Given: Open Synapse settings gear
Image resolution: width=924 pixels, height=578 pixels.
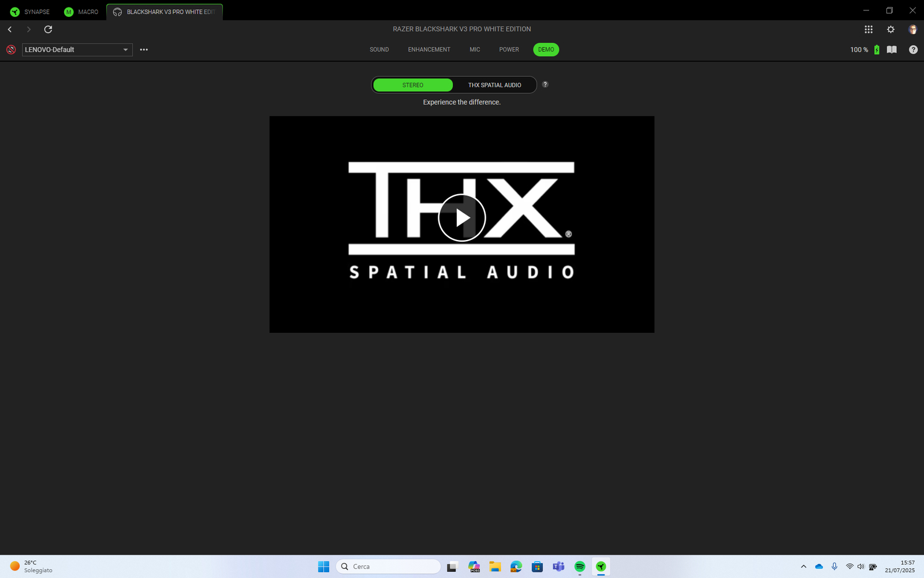Looking at the screenshot, I should 891,29.
